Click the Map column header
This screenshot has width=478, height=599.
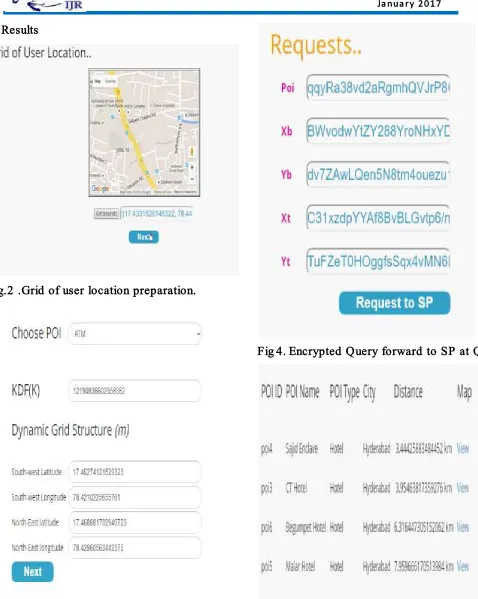[x=464, y=392]
